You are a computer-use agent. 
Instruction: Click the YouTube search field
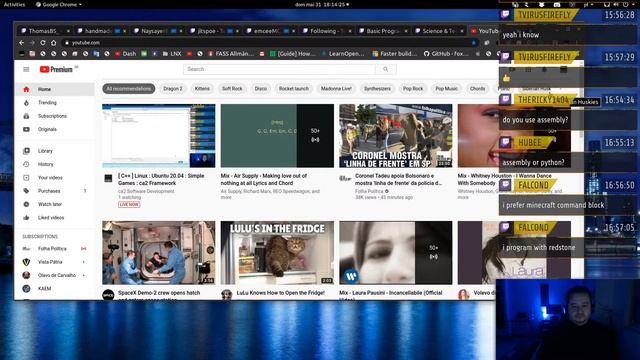point(279,69)
